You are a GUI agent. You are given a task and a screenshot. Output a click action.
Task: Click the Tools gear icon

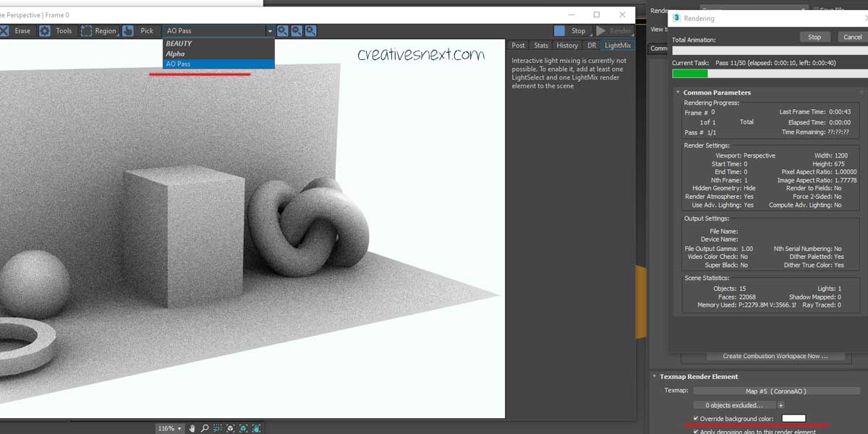point(45,31)
